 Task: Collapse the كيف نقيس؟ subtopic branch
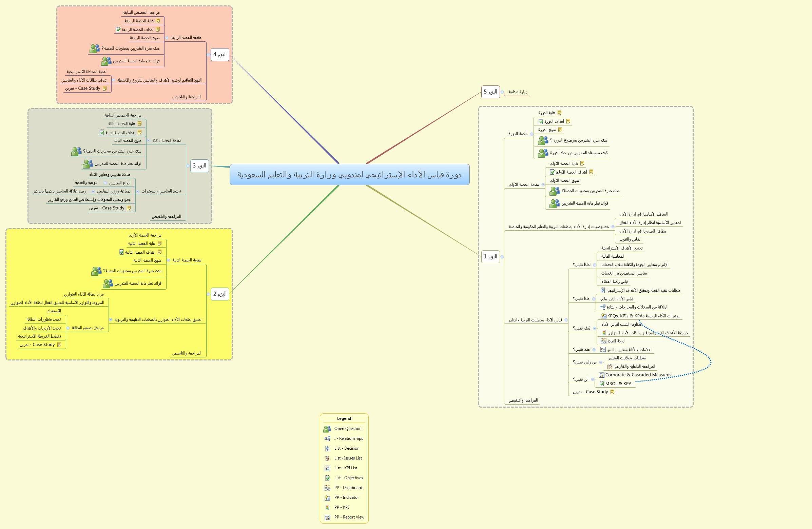595,328
